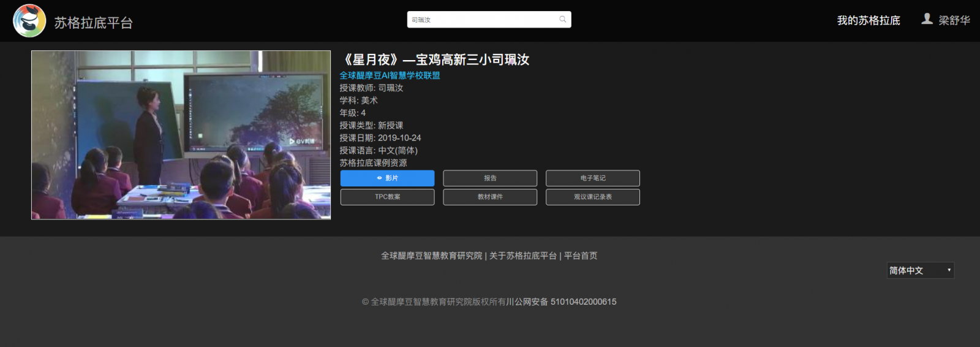Open the 报告 resource button
Image resolution: width=980 pixels, height=347 pixels.
(x=490, y=178)
